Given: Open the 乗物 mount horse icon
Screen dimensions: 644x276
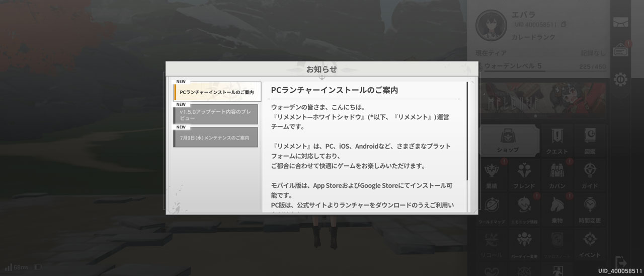Looking at the screenshot, I should 557,209.
